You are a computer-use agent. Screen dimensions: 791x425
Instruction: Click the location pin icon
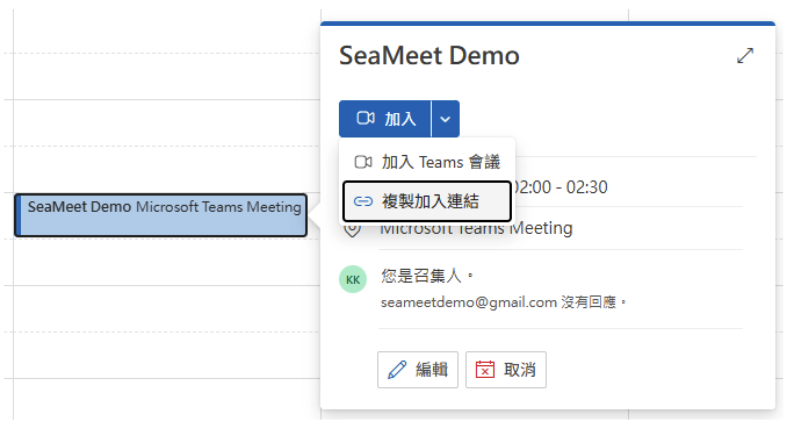352,230
